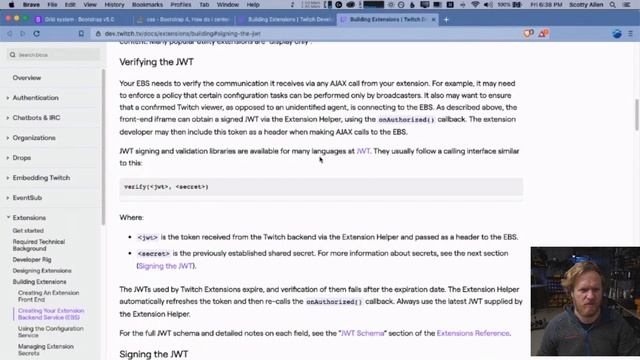Click the verify(<jwt>, <secret>) code block

(321, 187)
